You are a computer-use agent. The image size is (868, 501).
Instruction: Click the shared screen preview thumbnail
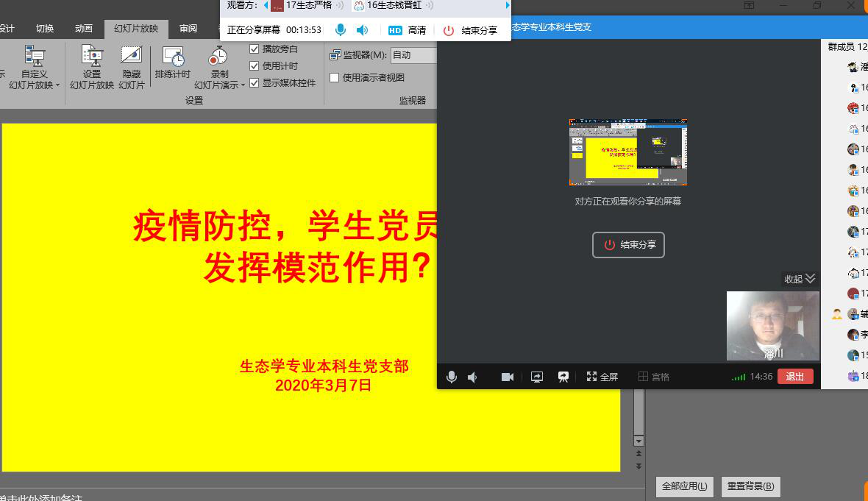(628, 152)
